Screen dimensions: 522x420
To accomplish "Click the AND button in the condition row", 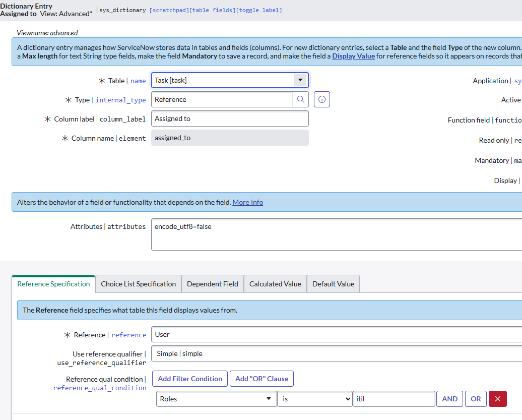I will point(449,399).
